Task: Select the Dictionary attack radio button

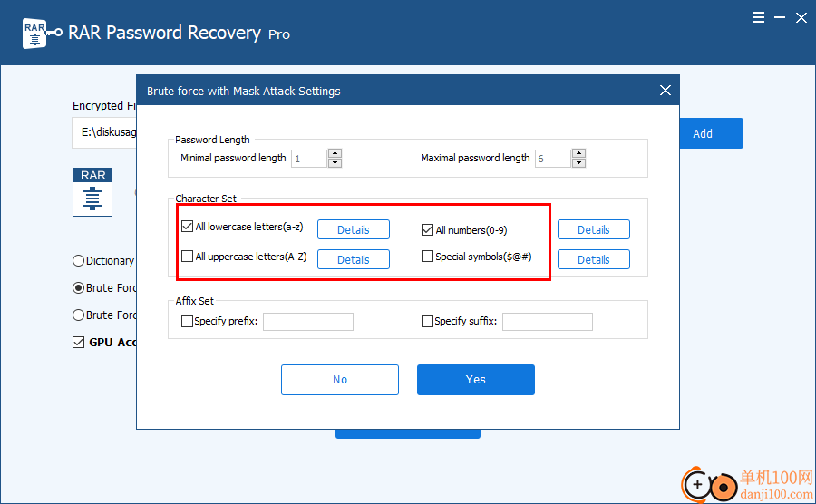Action: [79, 260]
